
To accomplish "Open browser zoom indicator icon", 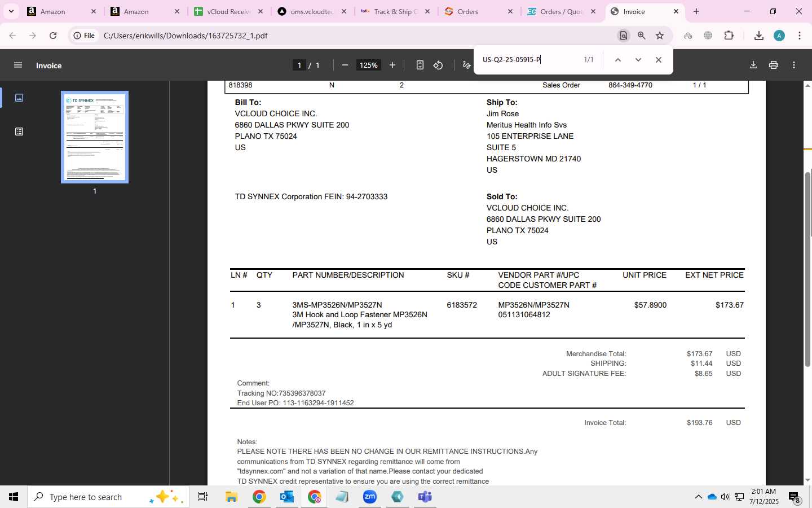I will tap(642, 36).
